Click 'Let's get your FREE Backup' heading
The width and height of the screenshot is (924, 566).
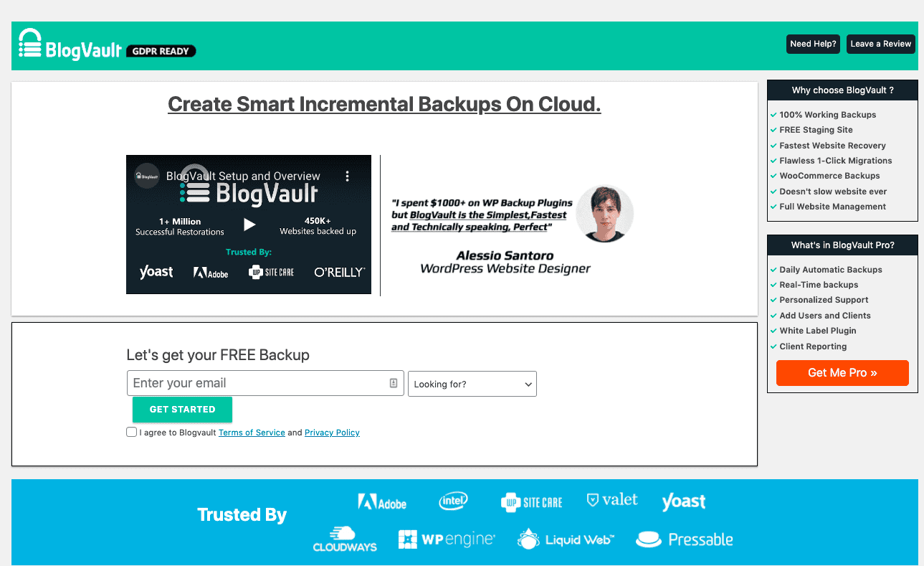[x=218, y=355]
